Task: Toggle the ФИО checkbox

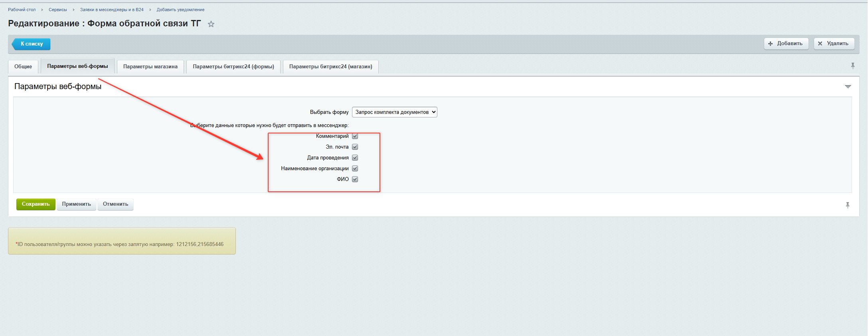Action: (355, 179)
